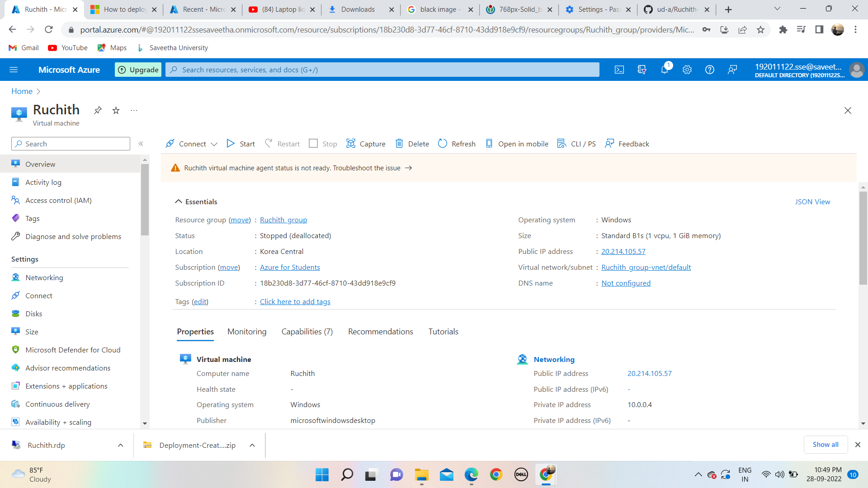Show hidden system tray icons
This screenshot has height=488, width=868.
click(698, 474)
